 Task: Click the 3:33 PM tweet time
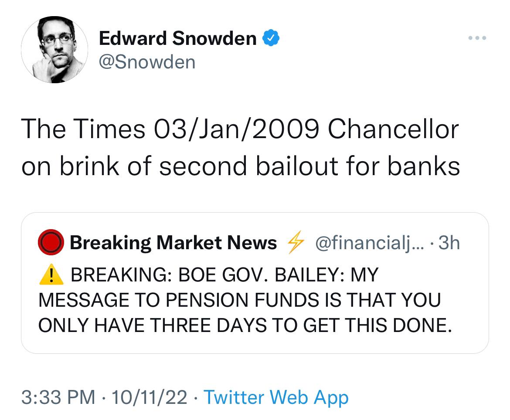click(x=58, y=397)
